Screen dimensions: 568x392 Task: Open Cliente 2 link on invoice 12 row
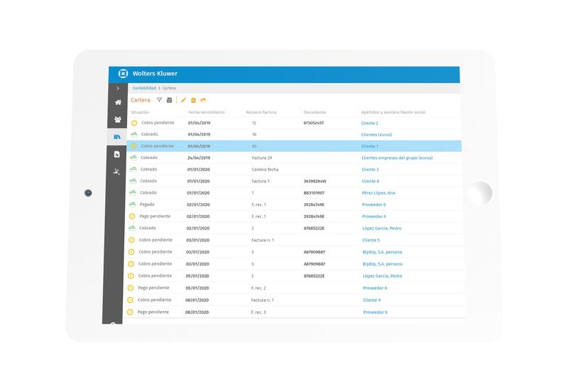(369, 123)
